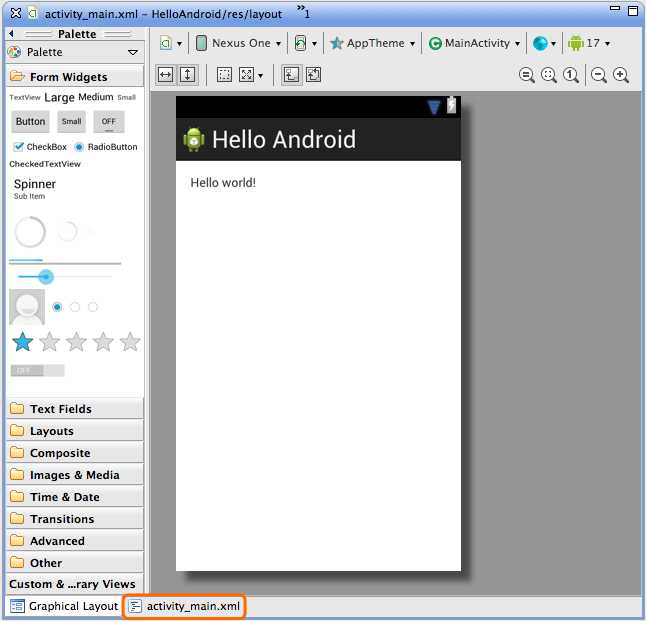The image size is (646, 621).
Task: Click the AppTheme star icon
Action: point(337,43)
